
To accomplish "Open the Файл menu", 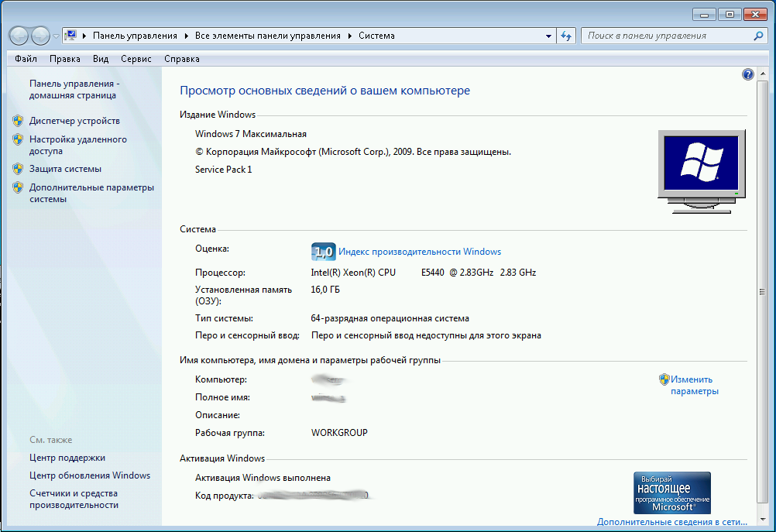I will tap(26, 59).
